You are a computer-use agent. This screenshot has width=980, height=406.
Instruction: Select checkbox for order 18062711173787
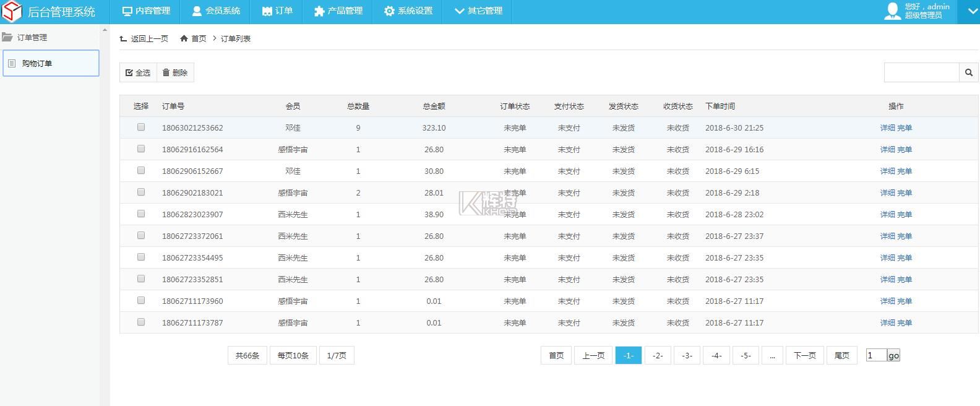(x=141, y=322)
